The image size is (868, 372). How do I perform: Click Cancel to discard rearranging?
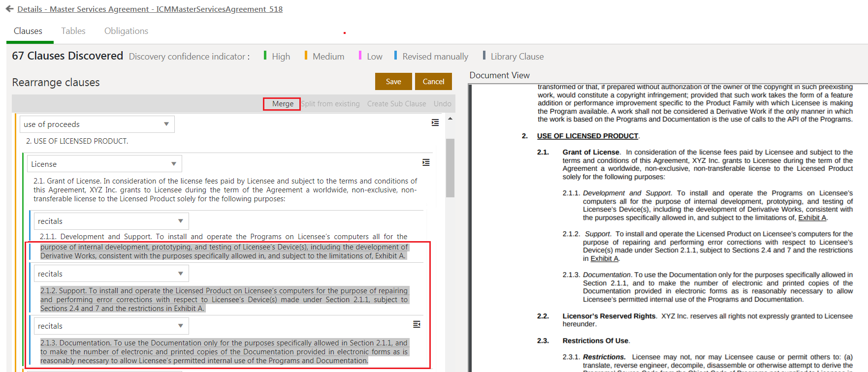pyautogui.click(x=433, y=82)
